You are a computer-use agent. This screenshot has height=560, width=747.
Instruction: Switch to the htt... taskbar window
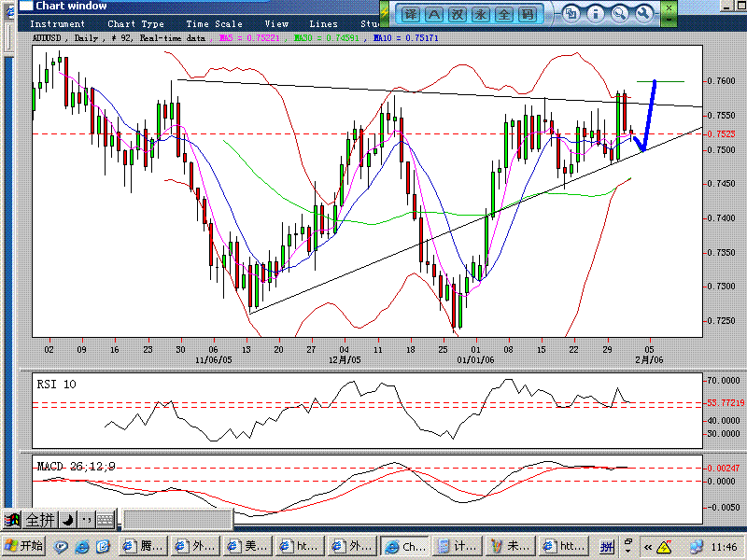564,546
